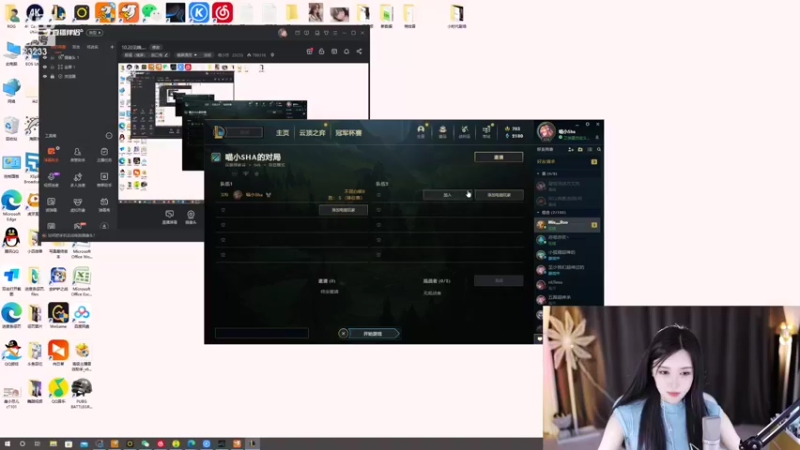Click the screen companion icon below preview
Image resolution: width=800 pixels, height=450 pixels.
tap(169, 217)
